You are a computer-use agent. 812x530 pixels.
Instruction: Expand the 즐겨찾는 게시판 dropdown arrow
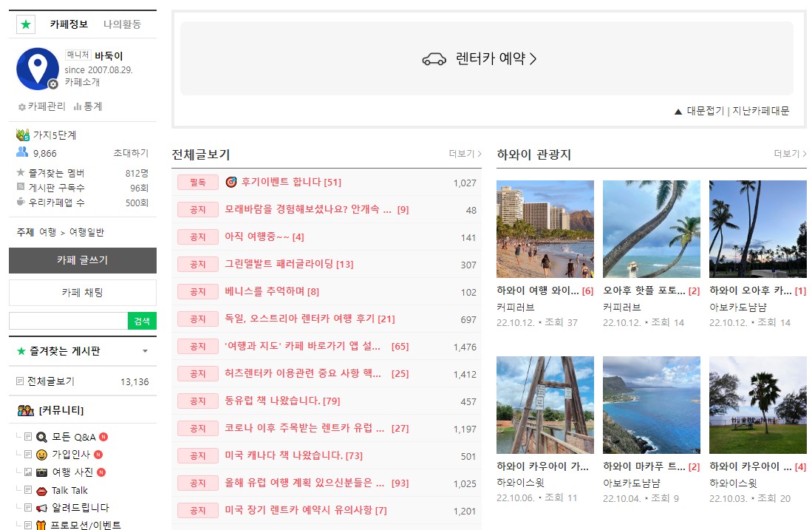point(145,351)
